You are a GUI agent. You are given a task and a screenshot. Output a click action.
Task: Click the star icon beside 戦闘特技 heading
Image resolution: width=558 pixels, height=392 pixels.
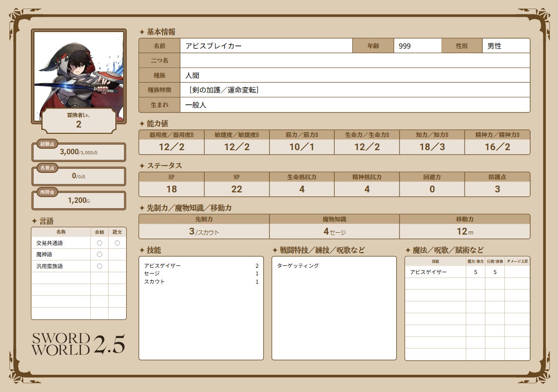275,250
